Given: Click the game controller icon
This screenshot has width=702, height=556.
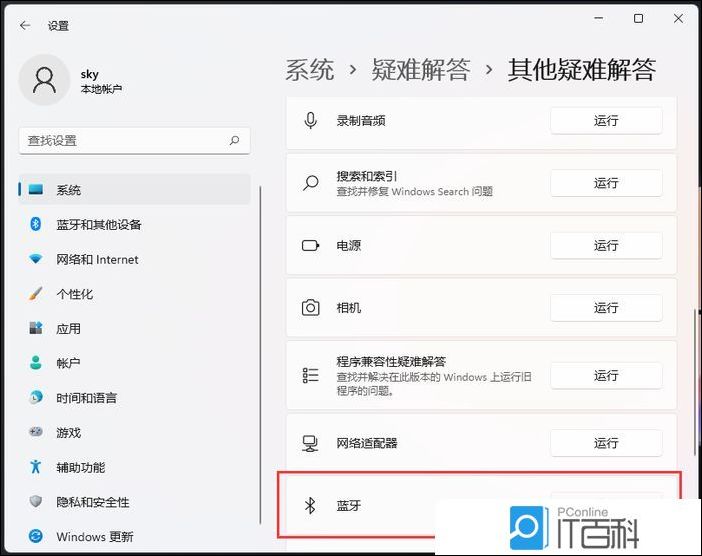Looking at the screenshot, I should [x=35, y=432].
